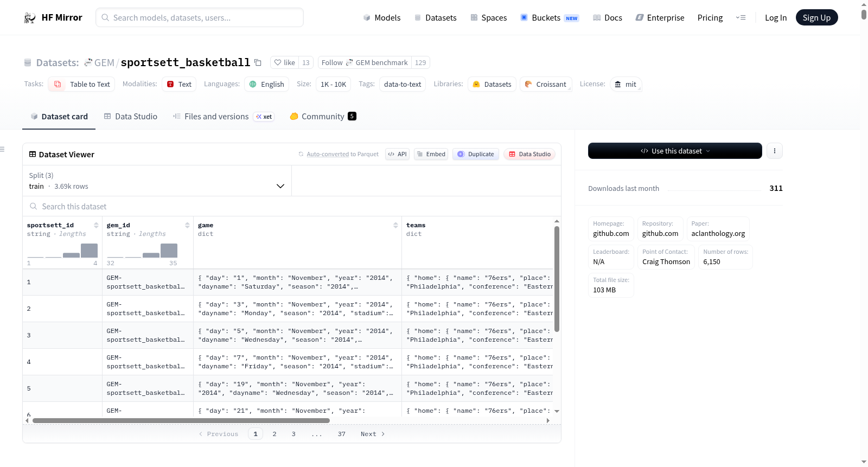Open the Paper aclanthology.org link
The height and width of the screenshot is (467, 868).
[x=718, y=229]
